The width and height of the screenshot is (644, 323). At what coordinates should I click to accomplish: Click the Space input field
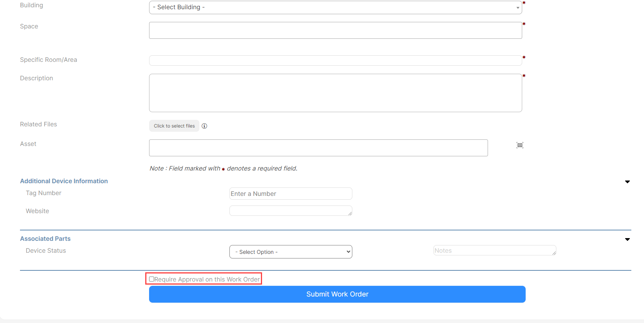click(335, 30)
